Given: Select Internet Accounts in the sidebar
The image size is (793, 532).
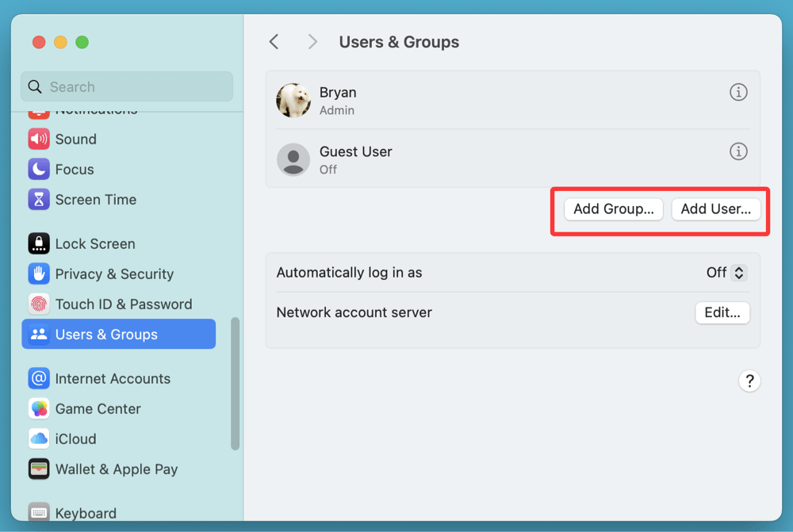Looking at the screenshot, I should [113, 379].
